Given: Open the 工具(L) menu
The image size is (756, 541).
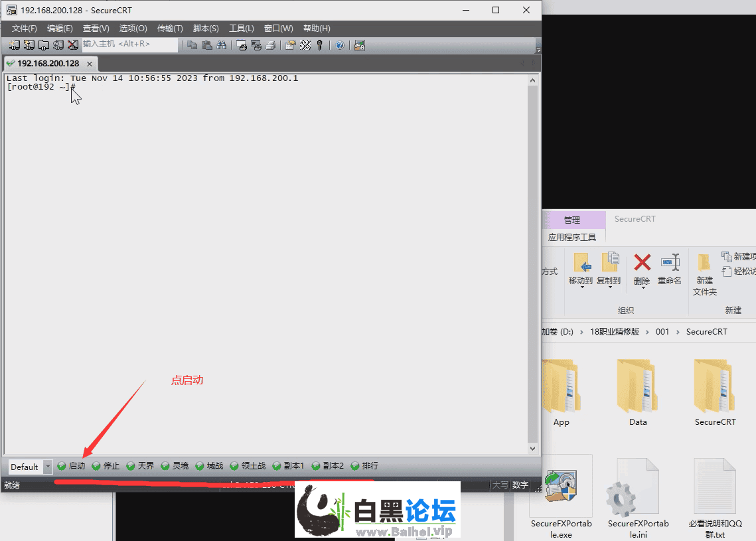Looking at the screenshot, I should (x=242, y=29).
